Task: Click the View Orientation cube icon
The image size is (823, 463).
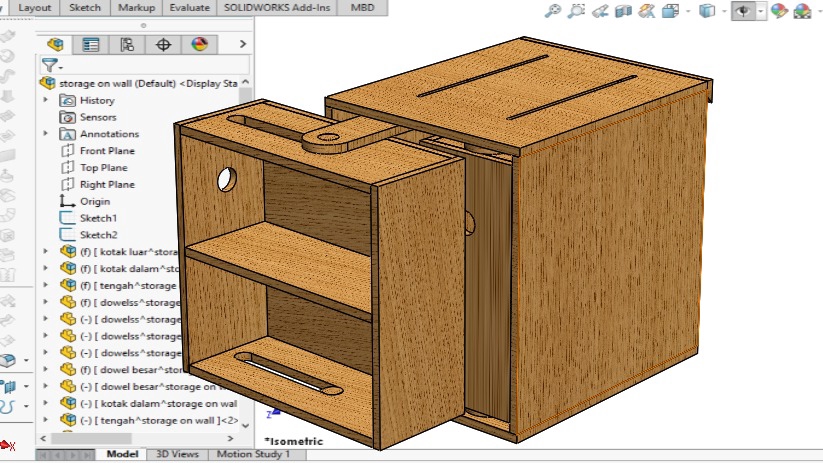Action: coord(670,11)
